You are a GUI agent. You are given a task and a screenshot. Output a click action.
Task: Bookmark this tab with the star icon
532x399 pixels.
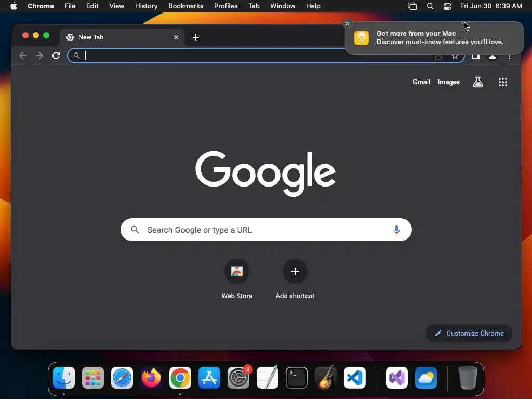click(x=455, y=56)
